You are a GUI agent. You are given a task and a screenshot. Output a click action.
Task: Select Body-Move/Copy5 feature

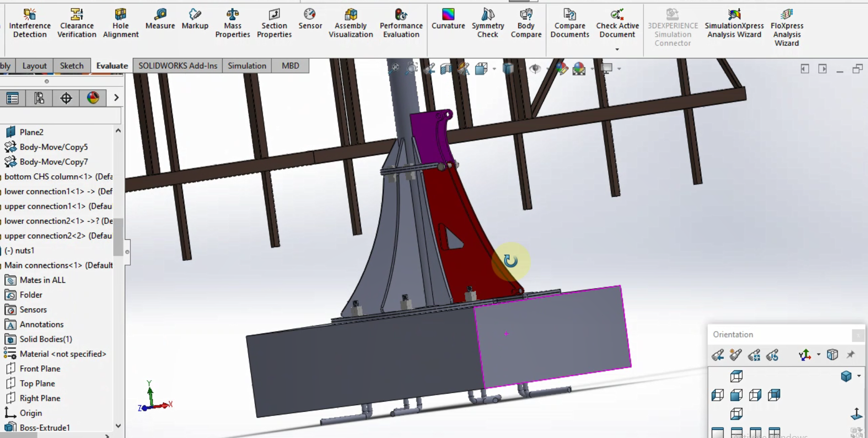[x=54, y=147]
